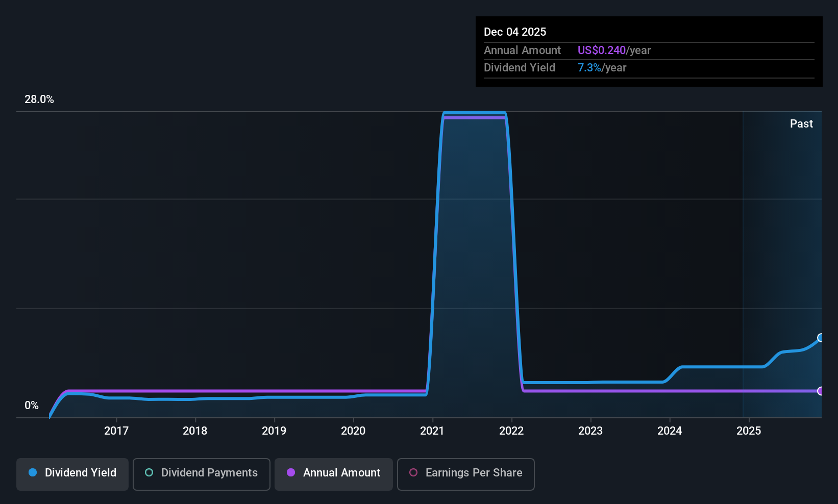Click the teal Dividend Payments legend circle
Image resolution: width=838 pixels, height=504 pixels.
[149, 472]
